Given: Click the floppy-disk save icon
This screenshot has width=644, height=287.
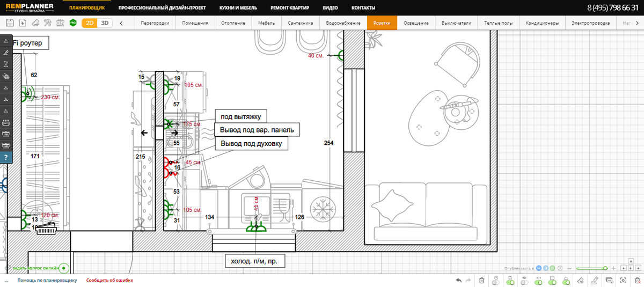Looking at the screenshot, I should pyautogui.click(x=9, y=23).
